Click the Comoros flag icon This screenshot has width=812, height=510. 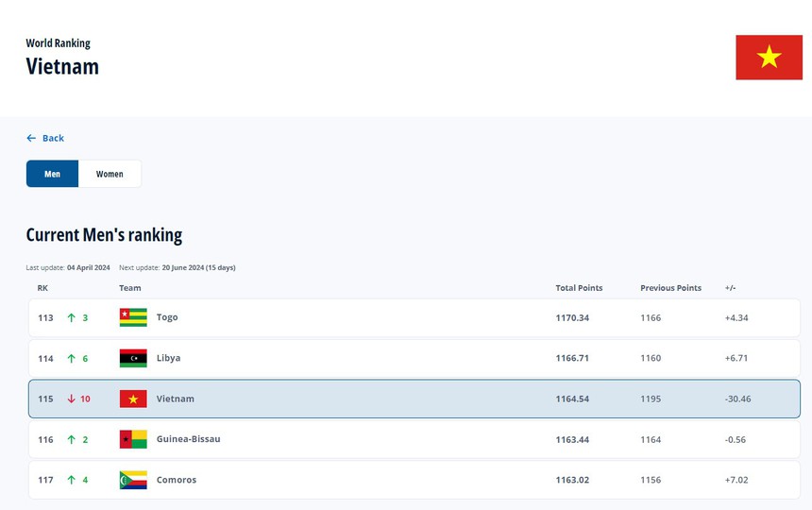133,480
